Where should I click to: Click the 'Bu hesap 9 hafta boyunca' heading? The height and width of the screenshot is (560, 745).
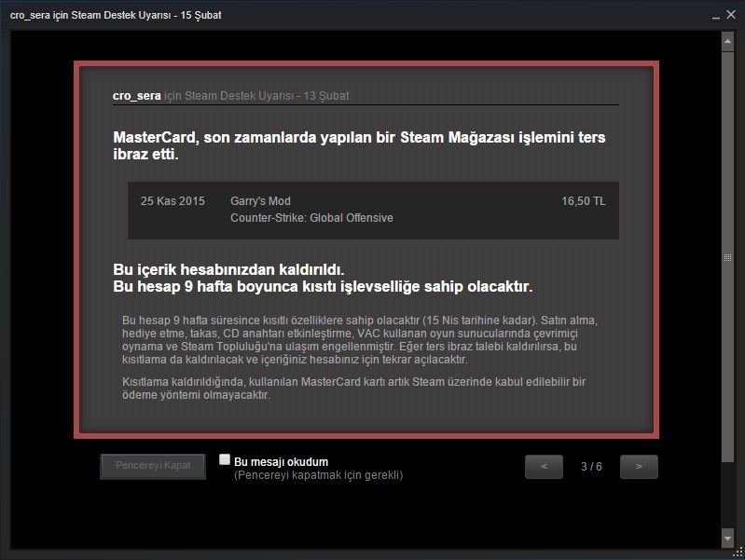point(323,286)
